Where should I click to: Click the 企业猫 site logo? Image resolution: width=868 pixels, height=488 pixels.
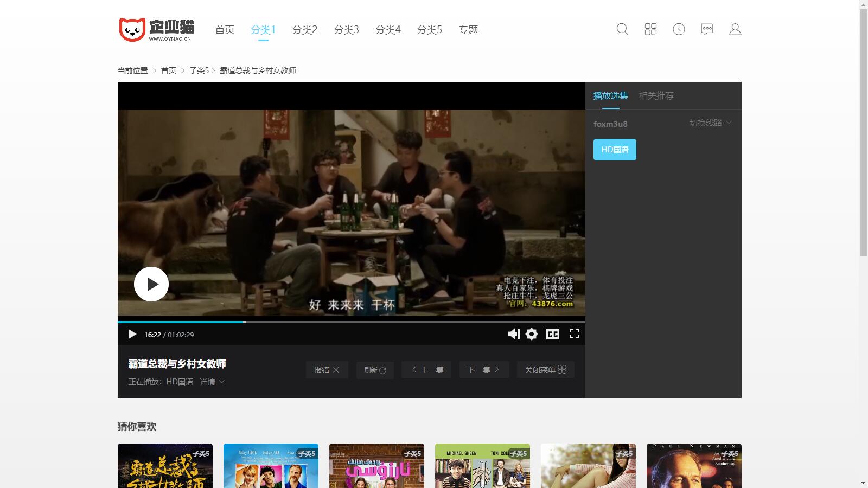click(x=157, y=29)
